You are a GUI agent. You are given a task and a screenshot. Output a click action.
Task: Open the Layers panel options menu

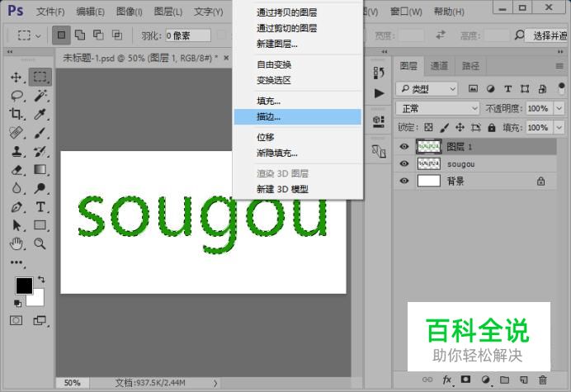pyautogui.click(x=559, y=66)
